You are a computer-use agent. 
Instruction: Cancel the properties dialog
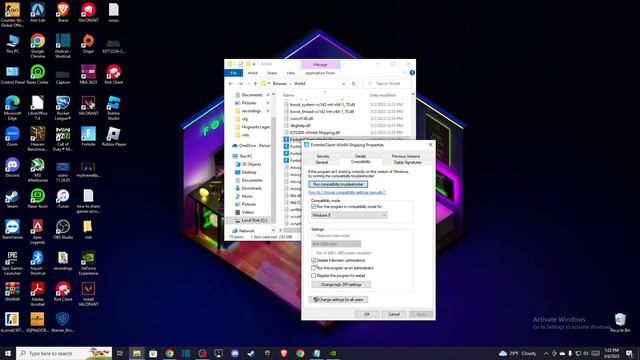point(393,314)
